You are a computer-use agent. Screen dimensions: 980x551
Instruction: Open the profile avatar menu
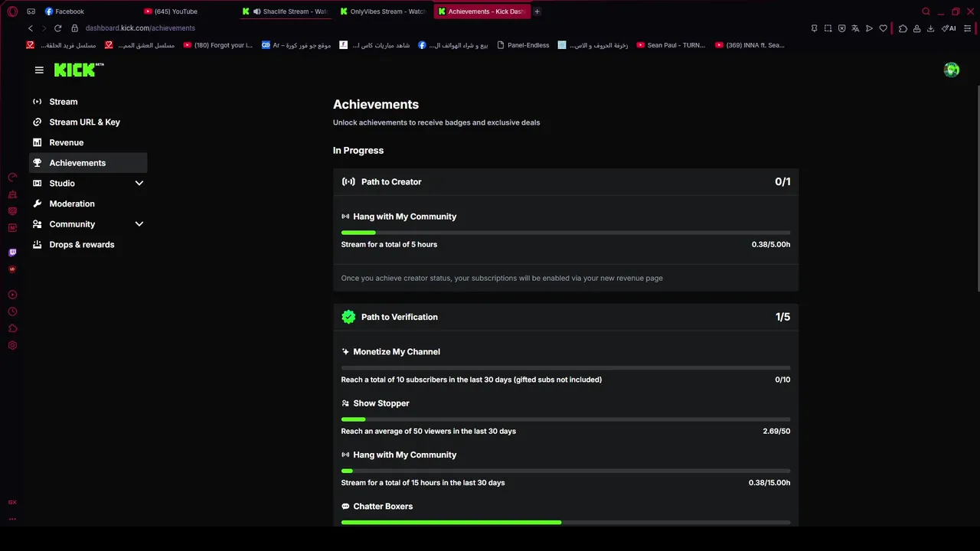pos(952,70)
